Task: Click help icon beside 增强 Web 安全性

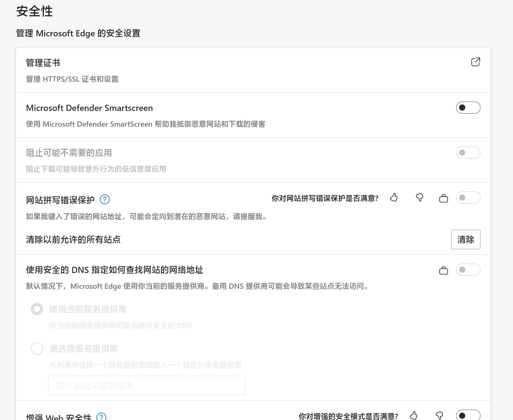Action: 101,417
